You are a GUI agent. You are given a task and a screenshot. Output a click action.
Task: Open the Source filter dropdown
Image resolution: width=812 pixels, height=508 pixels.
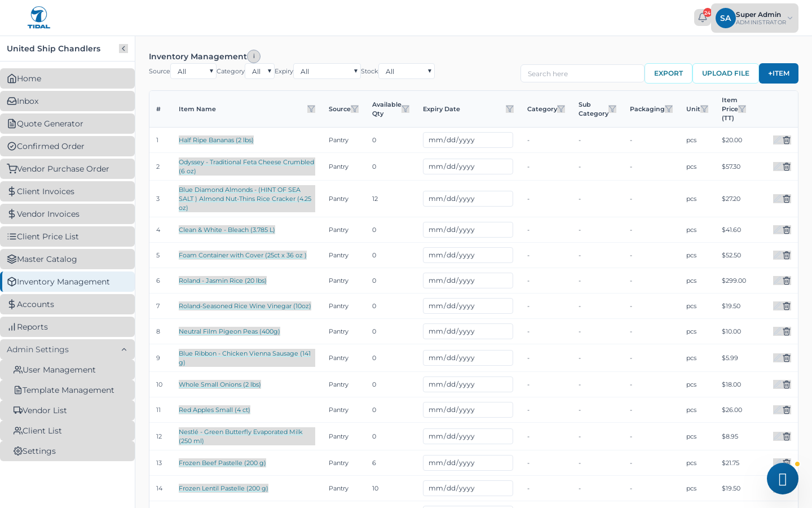tap(193, 71)
